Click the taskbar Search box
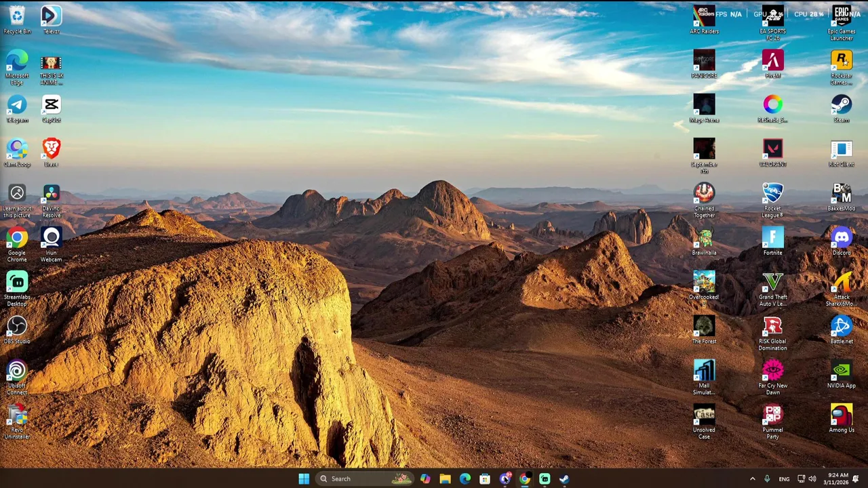868x488 pixels. click(x=365, y=479)
